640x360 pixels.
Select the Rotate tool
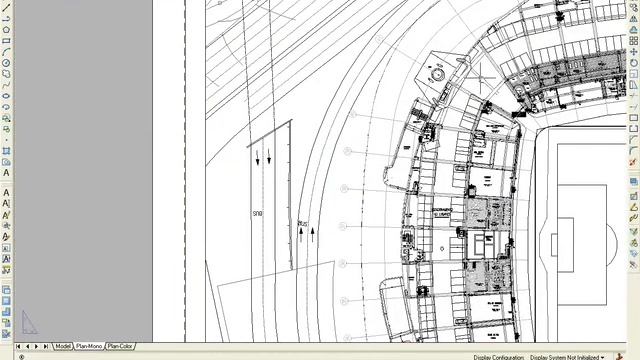633,62
